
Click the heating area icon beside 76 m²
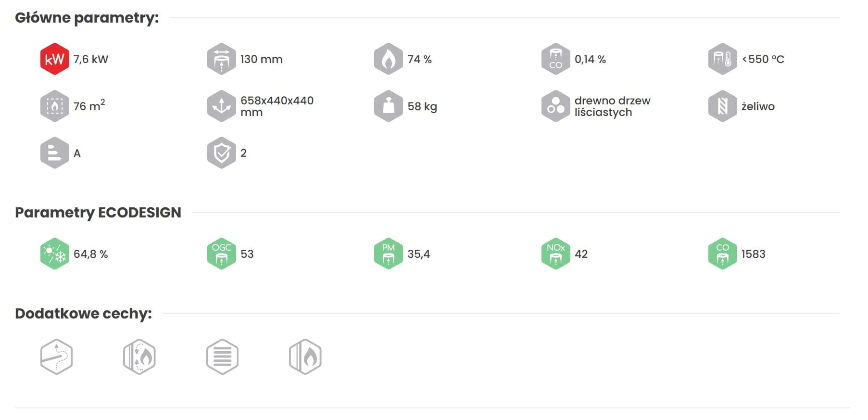(54, 106)
